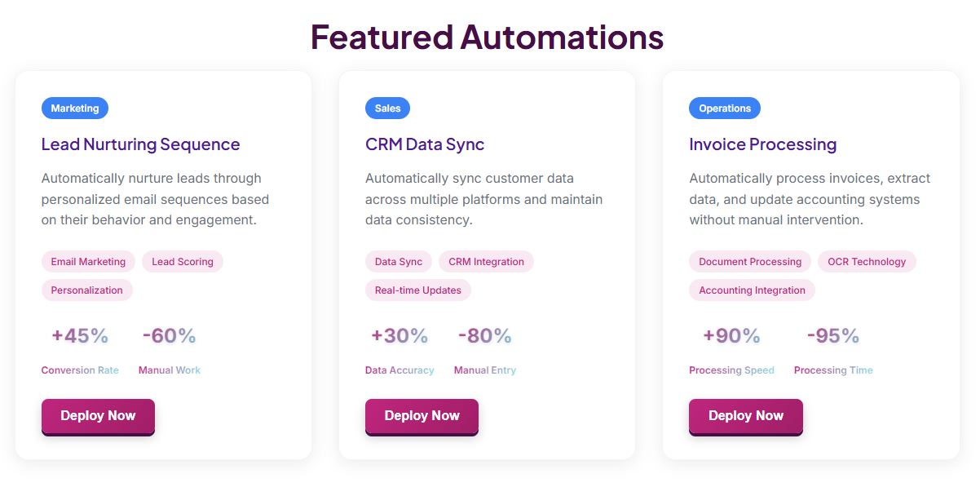Open the Lead Nurturing Sequence card title

(x=140, y=144)
